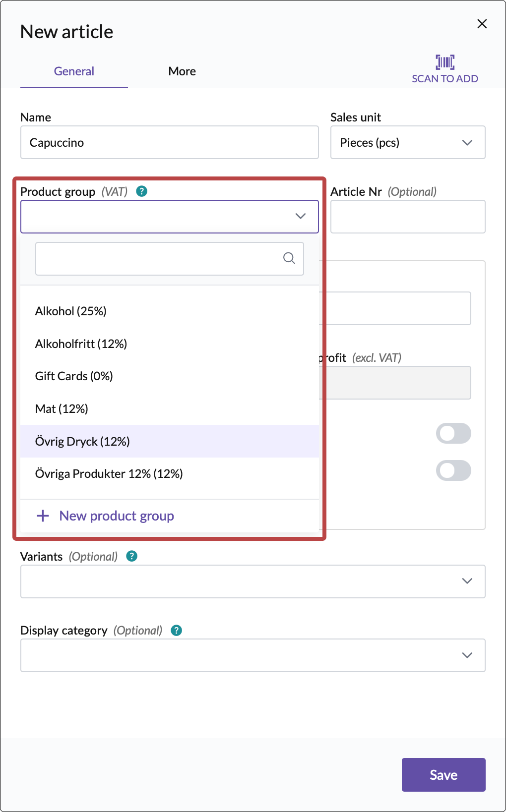Click the Name field containing Capuccino
Screen dimensions: 506x812
[x=169, y=143]
